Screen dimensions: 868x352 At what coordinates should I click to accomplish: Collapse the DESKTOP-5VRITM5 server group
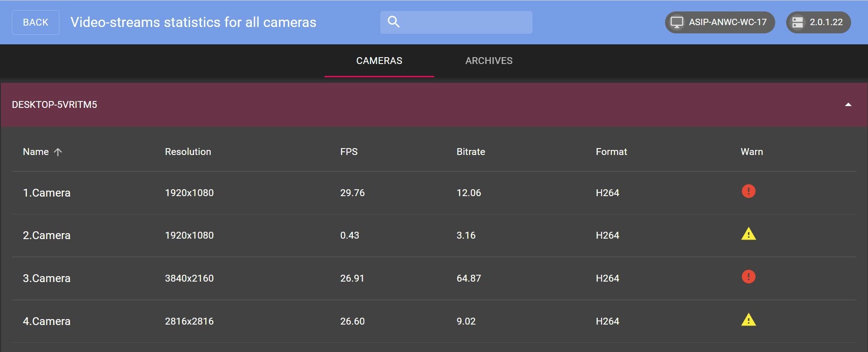(x=848, y=105)
